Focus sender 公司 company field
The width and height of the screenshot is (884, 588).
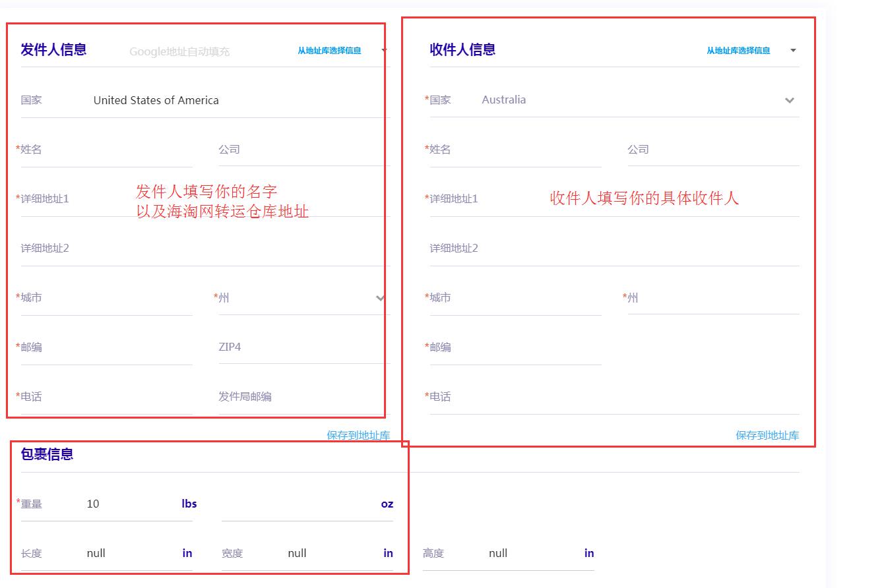tap(305, 150)
